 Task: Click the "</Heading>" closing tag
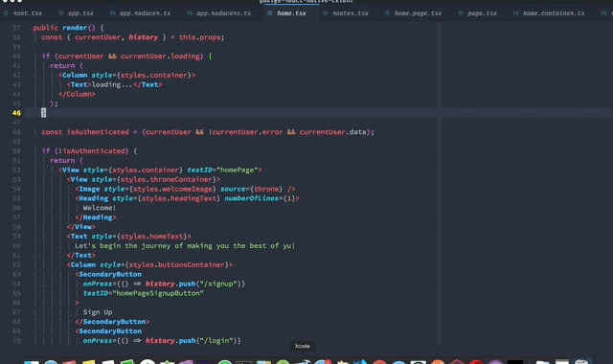click(96, 217)
